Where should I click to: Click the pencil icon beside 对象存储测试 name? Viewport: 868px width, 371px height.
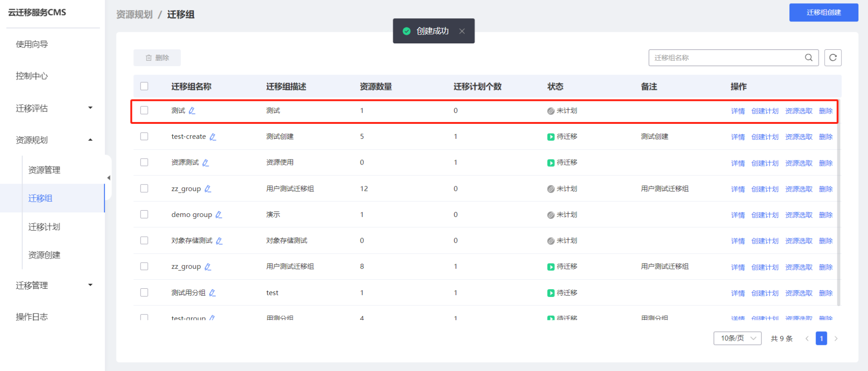click(219, 241)
